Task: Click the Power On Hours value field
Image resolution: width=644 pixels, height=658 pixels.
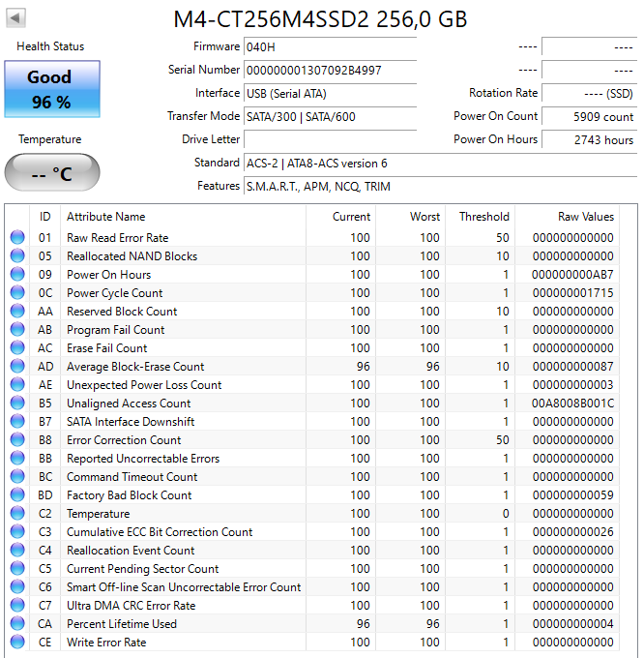Action: click(589, 139)
